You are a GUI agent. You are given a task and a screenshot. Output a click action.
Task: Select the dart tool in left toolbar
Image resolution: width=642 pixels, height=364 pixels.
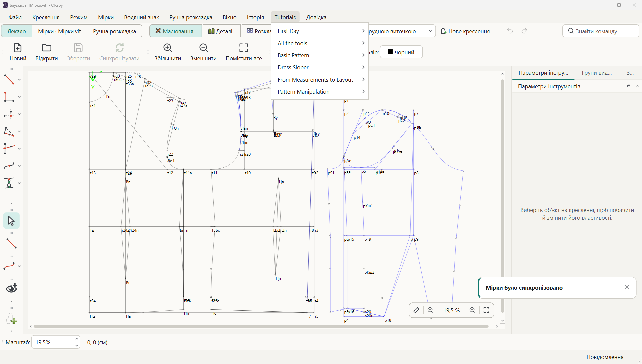click(9, 183)
